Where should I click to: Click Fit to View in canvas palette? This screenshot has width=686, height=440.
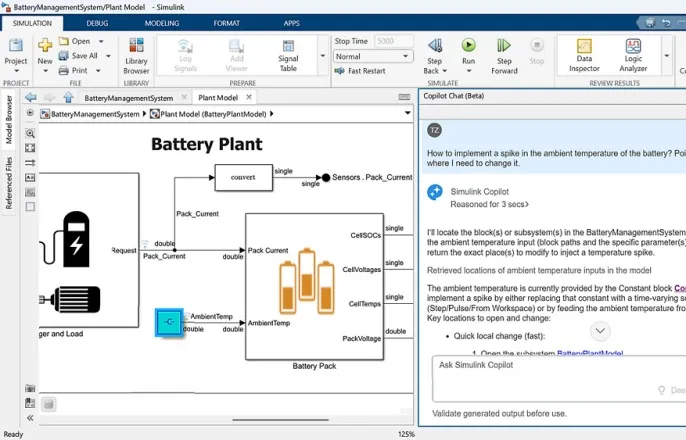click(30, 148)
